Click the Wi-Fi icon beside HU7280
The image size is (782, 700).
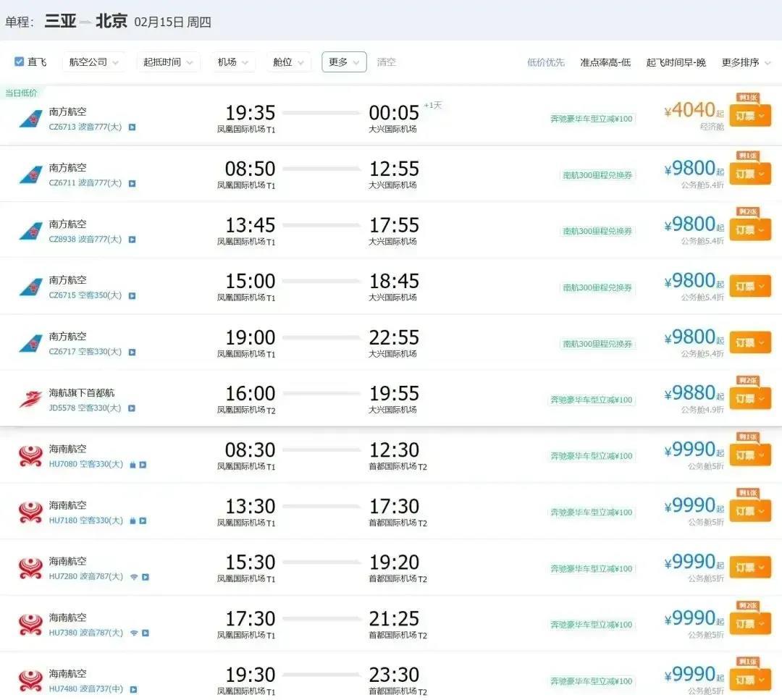coord(134,577)
